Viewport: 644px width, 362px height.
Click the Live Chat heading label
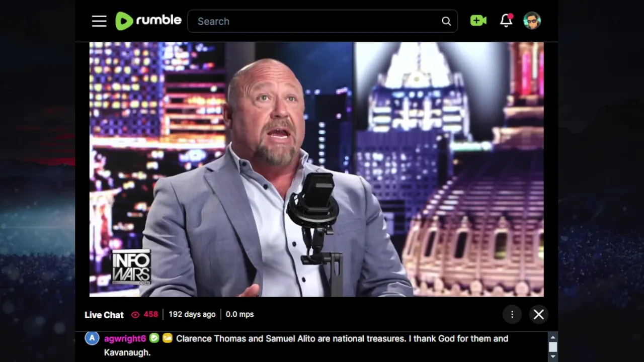click(104, 315)
